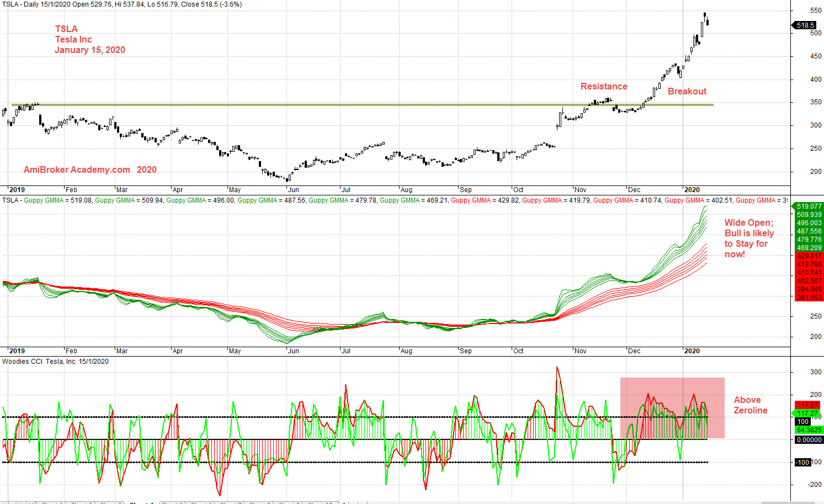Viewport: 824px width, 504px height.
Task: Click the black -100 CCI level label
Action: click(x=802, y=463)
